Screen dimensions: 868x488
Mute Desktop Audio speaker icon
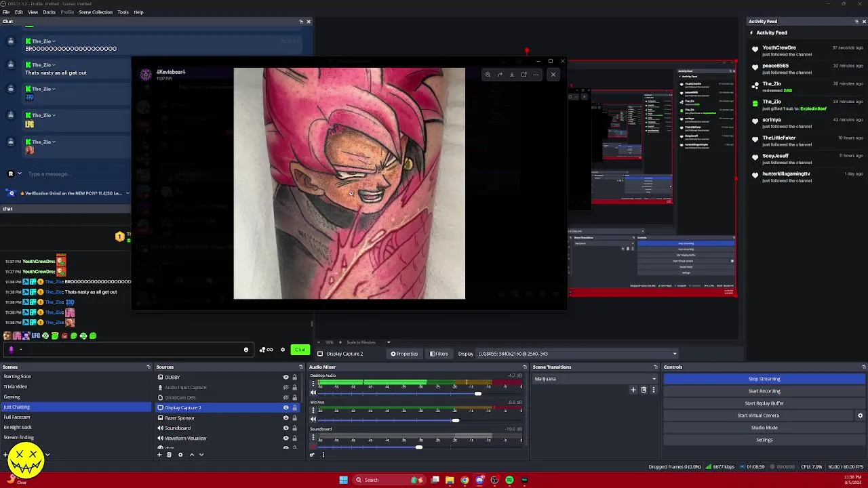313,393
